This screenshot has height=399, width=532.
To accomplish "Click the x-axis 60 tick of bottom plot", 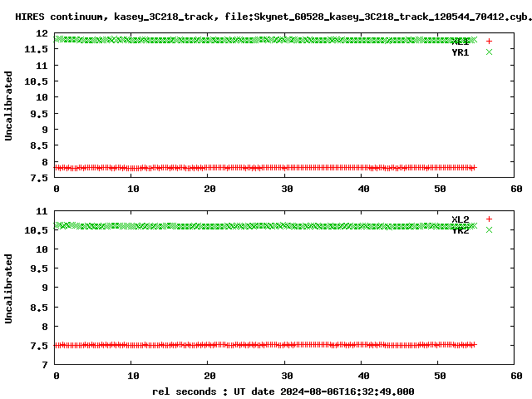I will [x=516, y=376].
